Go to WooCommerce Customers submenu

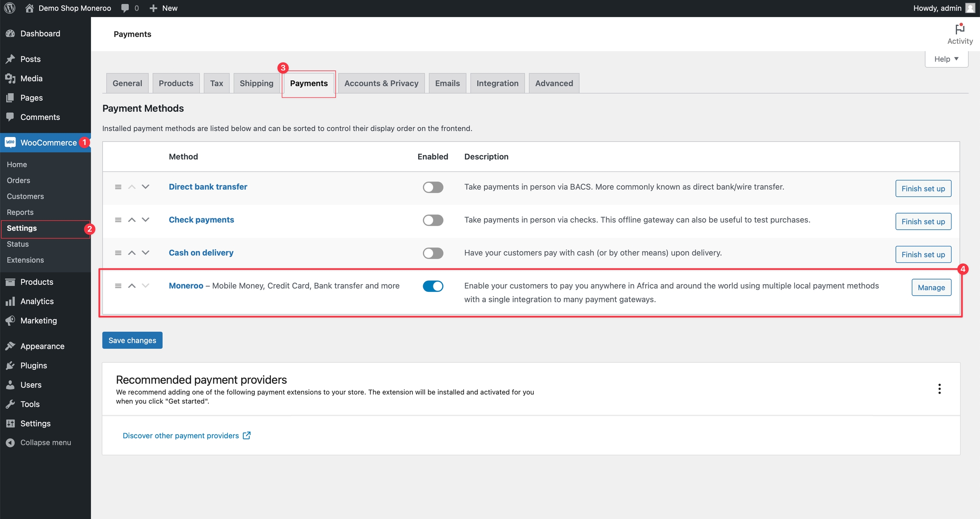25,197
